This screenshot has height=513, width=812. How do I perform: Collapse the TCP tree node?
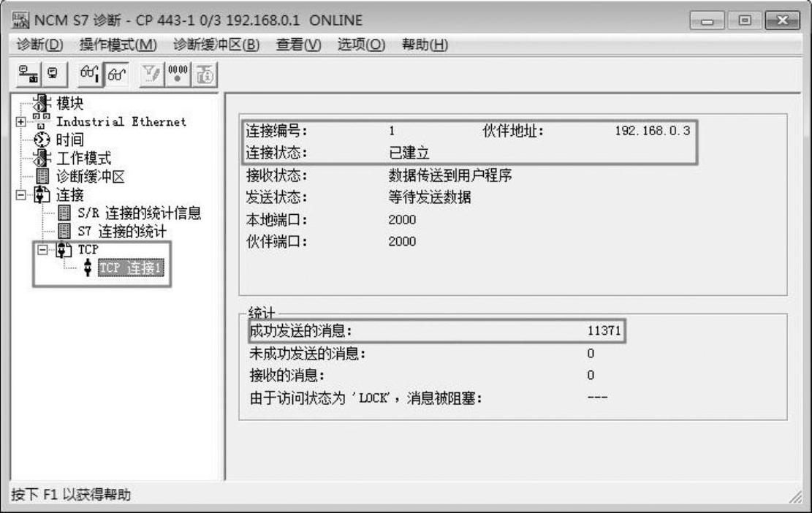43,250
